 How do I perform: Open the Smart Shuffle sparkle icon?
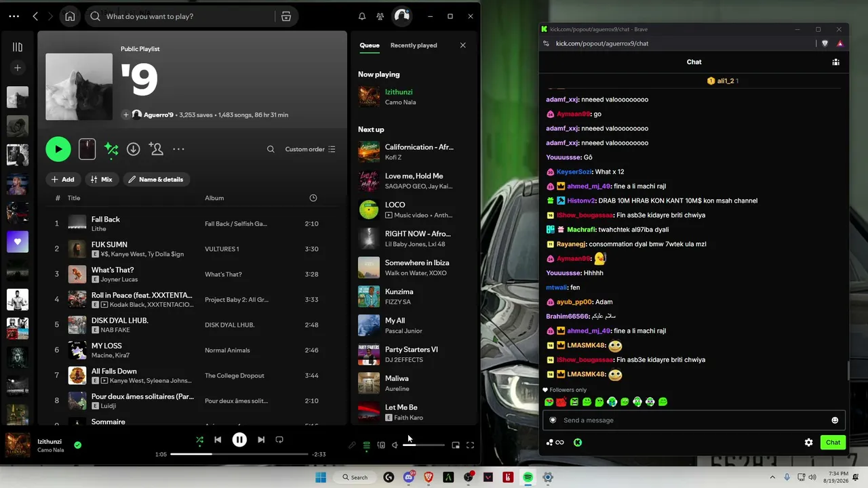(x=111, y=149)
